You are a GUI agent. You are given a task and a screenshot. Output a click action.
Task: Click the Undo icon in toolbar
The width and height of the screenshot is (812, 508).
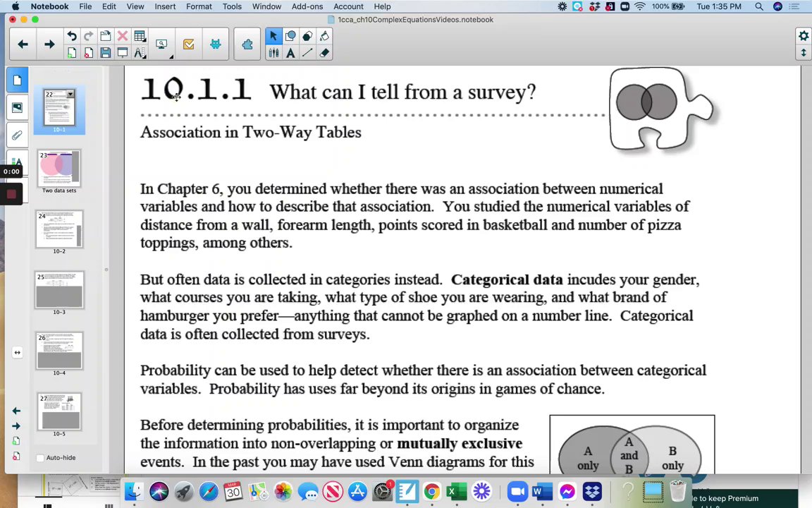pos(72,36)
